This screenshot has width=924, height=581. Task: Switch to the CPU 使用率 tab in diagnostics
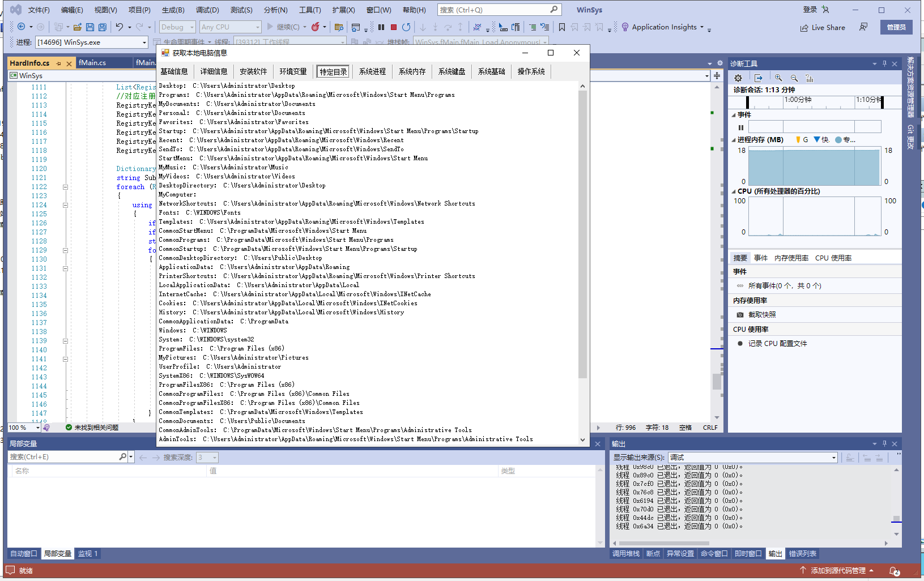833,258
